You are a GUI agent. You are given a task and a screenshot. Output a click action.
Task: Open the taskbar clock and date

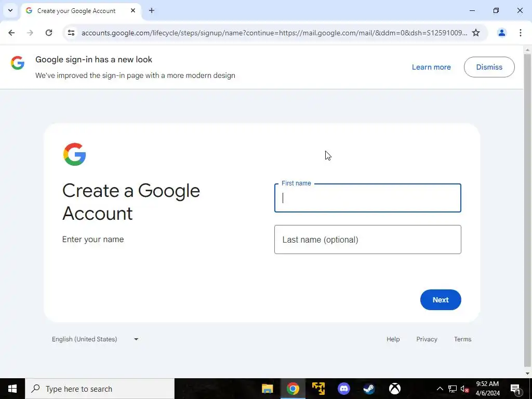coord(487,389)
